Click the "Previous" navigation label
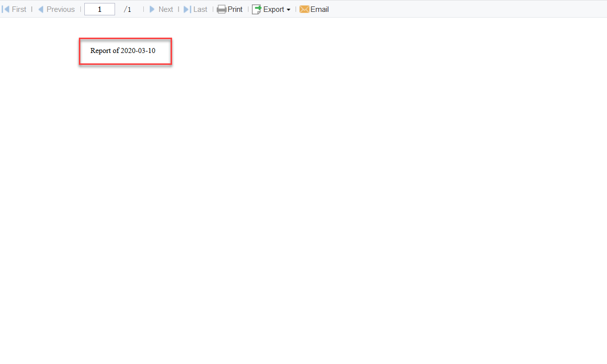This screenshot has width=607, height=364. pos(61,9)
